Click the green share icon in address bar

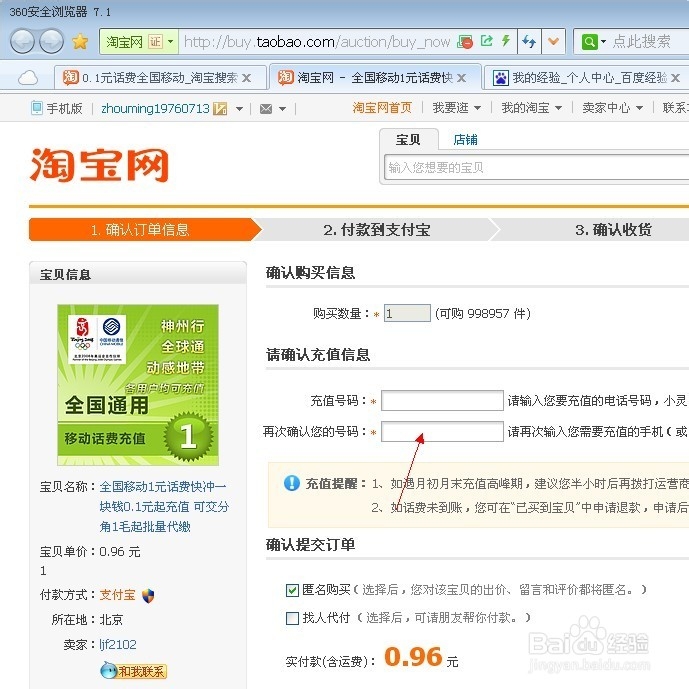click(486, 41)
